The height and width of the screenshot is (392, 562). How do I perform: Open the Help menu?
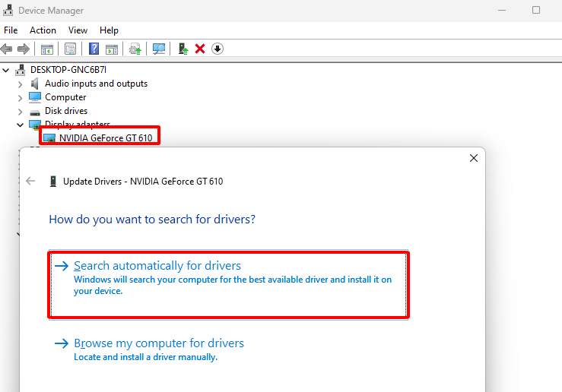point(109,30)
